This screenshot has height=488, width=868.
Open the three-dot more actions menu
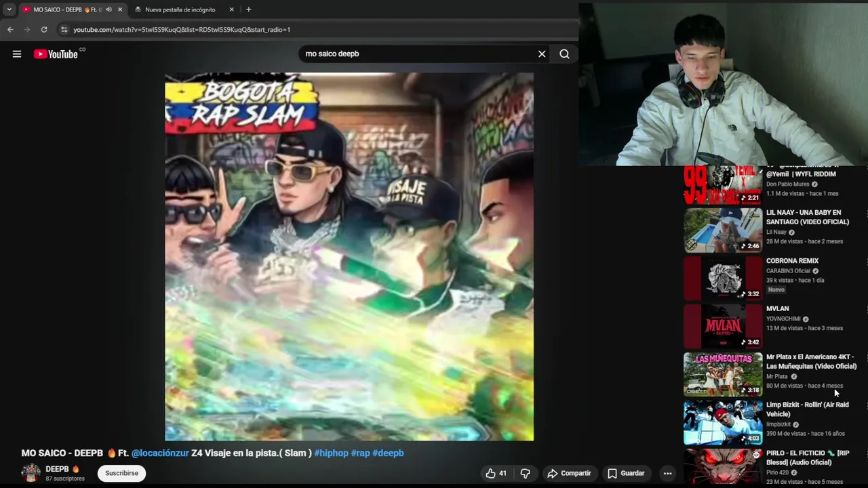[667, 473]
